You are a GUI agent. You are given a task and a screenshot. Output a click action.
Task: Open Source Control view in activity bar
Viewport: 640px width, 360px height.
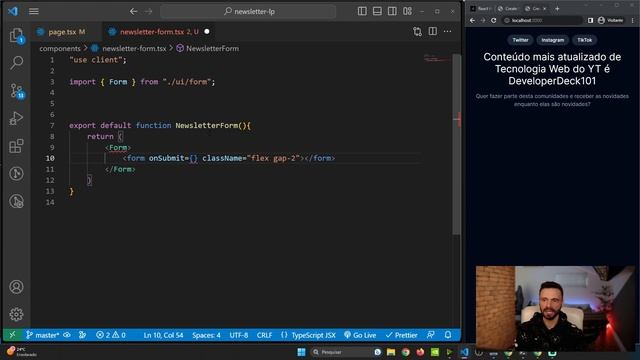(x=16, y=91)
